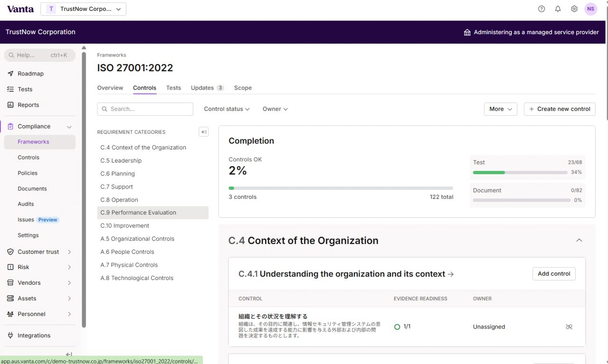The height and width of the screenshot is (364, 608).
Task: Open the Owner filter dropdown
Action: (275, 109)
